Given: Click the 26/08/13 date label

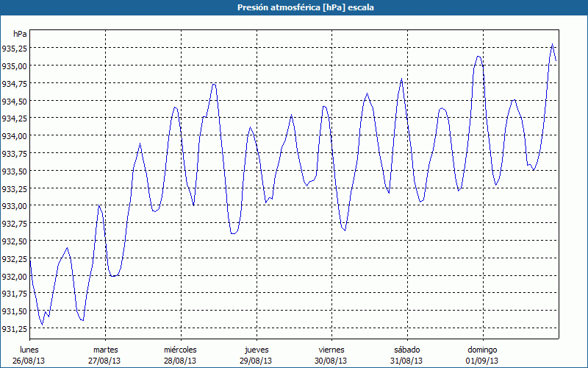Looking at the screenshot, I should [29, 361].
